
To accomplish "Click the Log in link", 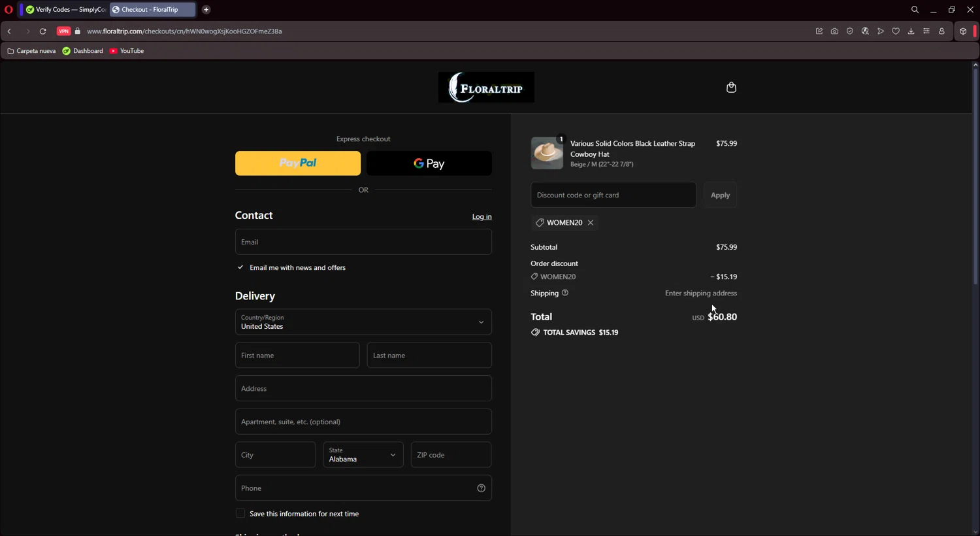I will pyautogui.click(x=482, y=217).
